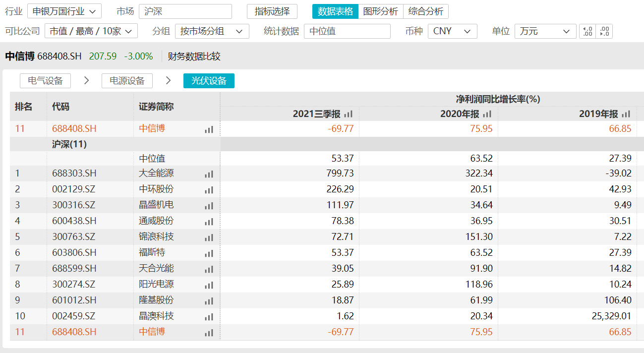Open bar chart icon for 通威股份
The width and height of the screenshot is (644, 353).
coord(209,222)
